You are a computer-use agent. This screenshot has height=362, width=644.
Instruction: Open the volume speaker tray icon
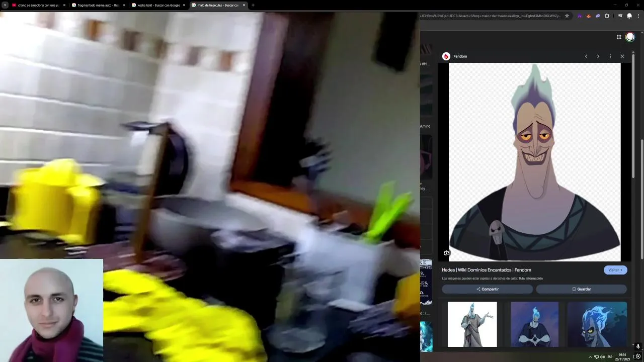(602, 357)
